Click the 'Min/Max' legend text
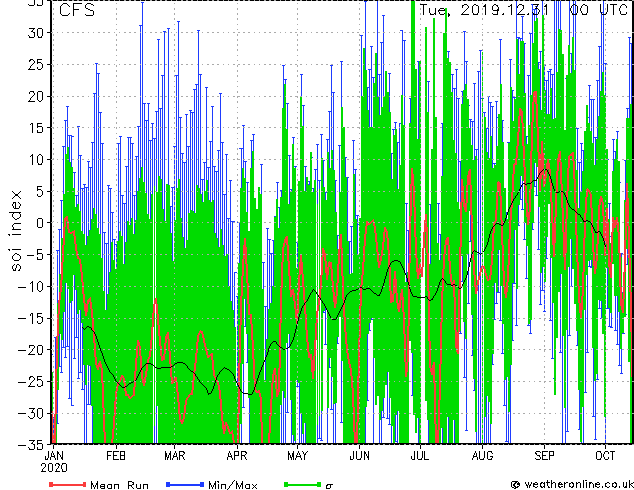 [x=233, y=485]
